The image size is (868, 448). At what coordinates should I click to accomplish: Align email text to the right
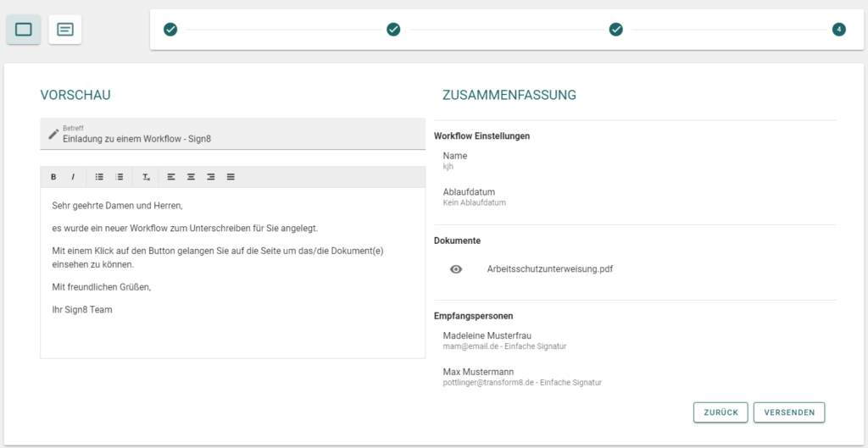(211, 177)
